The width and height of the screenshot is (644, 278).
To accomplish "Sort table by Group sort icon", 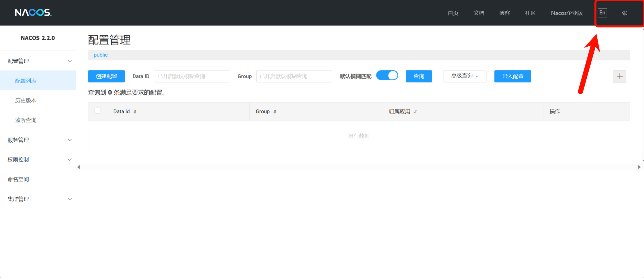I will [275, 112].
